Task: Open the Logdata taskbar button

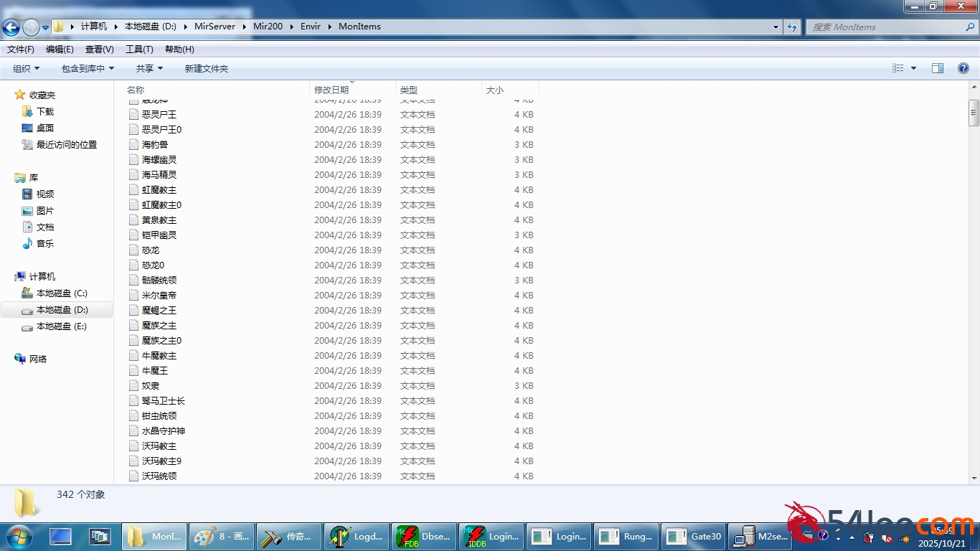Action: [x=356, y=536]
